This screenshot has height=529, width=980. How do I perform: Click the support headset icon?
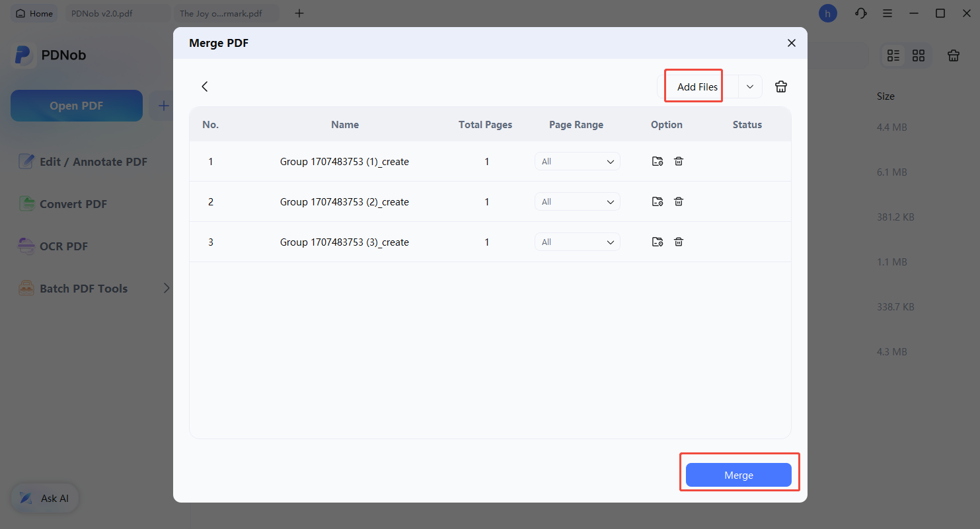[x=860, y=13]
